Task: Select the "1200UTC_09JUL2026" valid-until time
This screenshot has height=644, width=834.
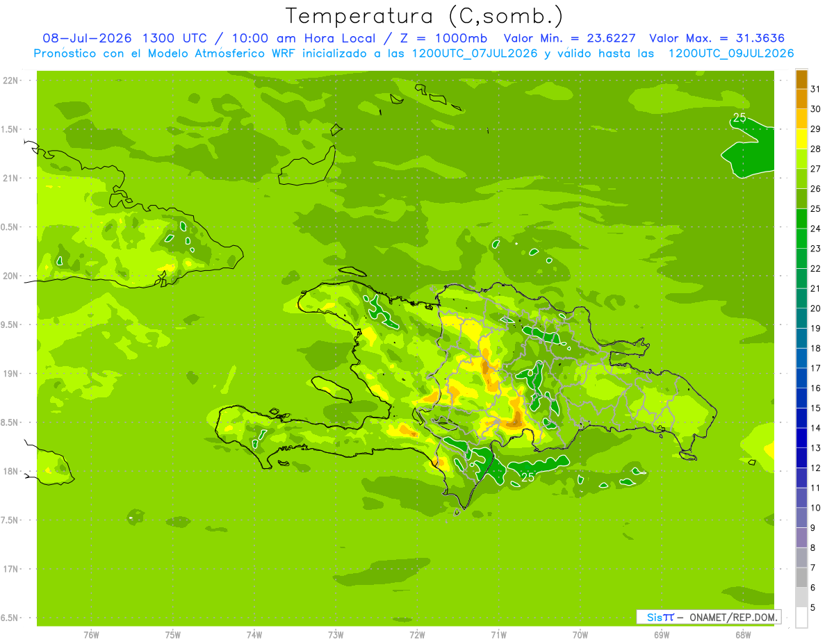Action: [731, 53]
